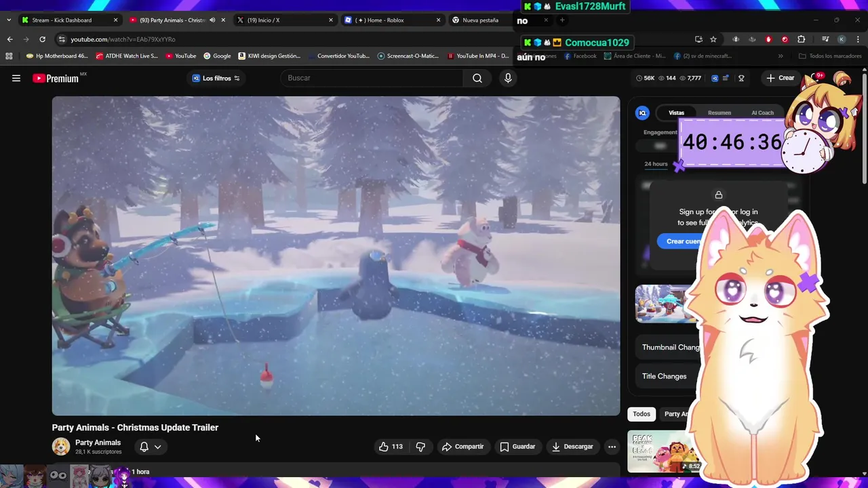
Task: Open the KIWI design Gestión bookmark
Action: click(269, 56)
